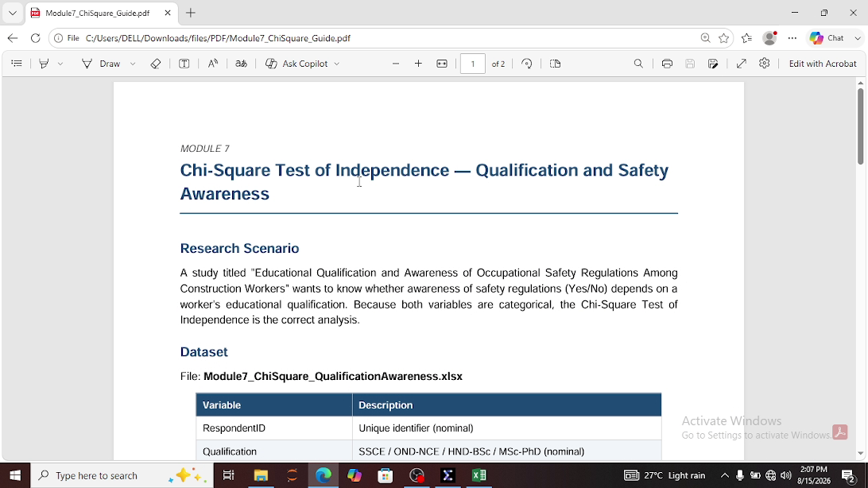Screen dimensions: 868x488
Task: Click the vertical scrollbar thumb
Action: pyautogui.click(x=860, y=126)
